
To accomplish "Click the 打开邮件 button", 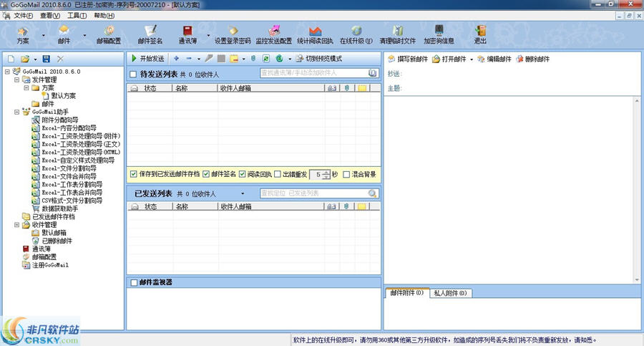I will coord(449,59).
